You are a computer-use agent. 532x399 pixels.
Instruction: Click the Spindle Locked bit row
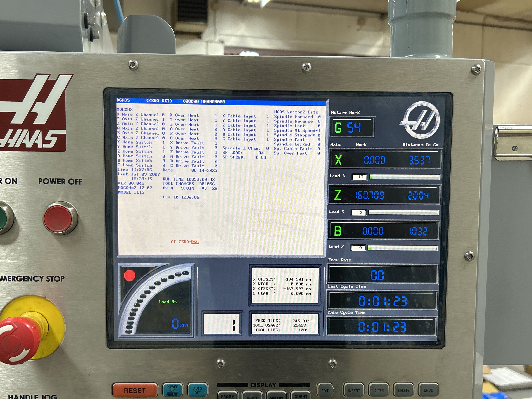pyautogui.click(x=297, y=144)
